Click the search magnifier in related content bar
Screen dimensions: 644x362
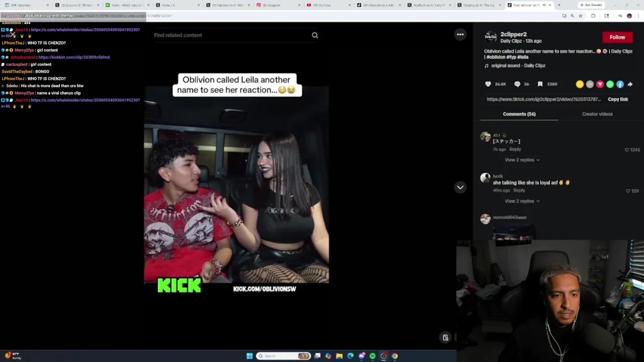coord(315,35)
